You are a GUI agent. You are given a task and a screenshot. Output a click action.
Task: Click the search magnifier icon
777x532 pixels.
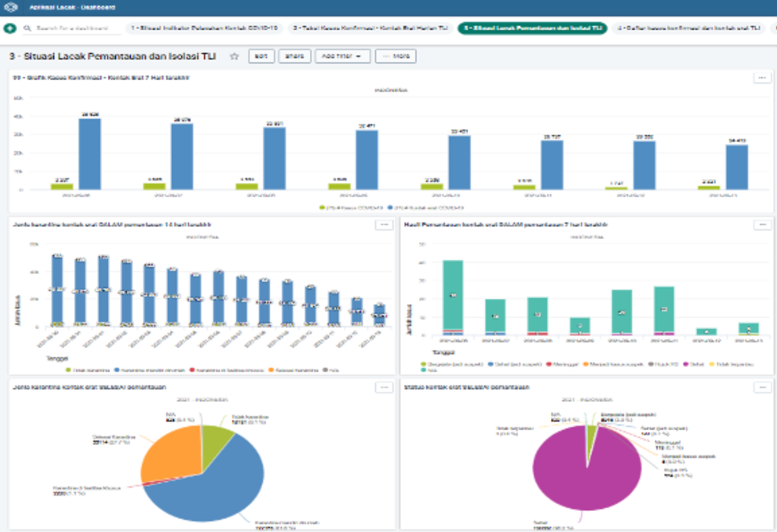click(x=28, y=28)
